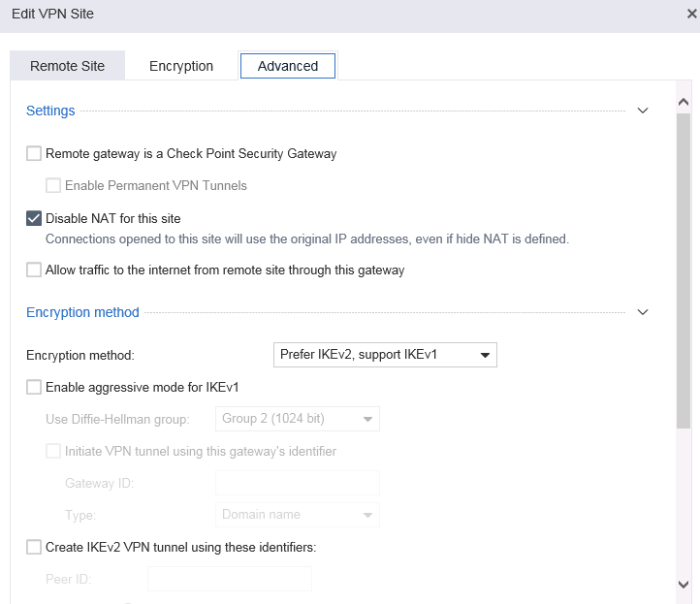Viewport: 700px width, 604px height.
Task: Check Remote gateway is a Check Point Security Gateway
Action: point(34,153)
